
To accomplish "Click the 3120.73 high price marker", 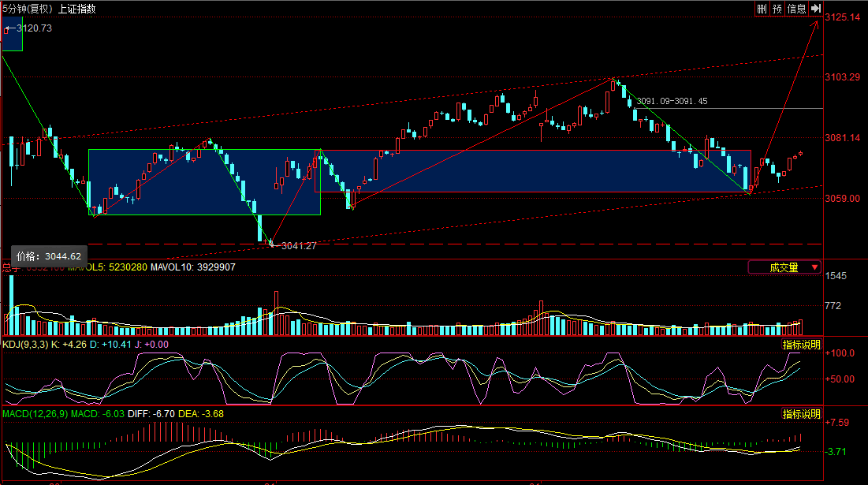I will coord(34,28).
